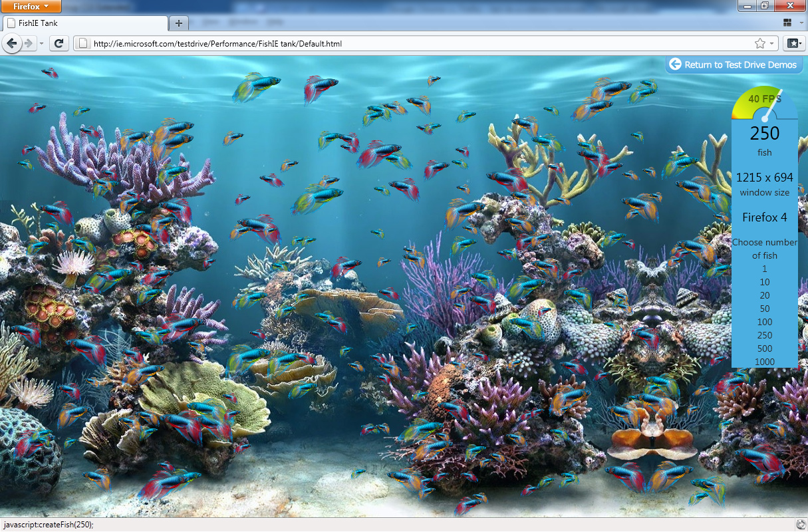Click the sync icon in the status bar
Screen dimensions: 808x532
[x=801, y=524]
